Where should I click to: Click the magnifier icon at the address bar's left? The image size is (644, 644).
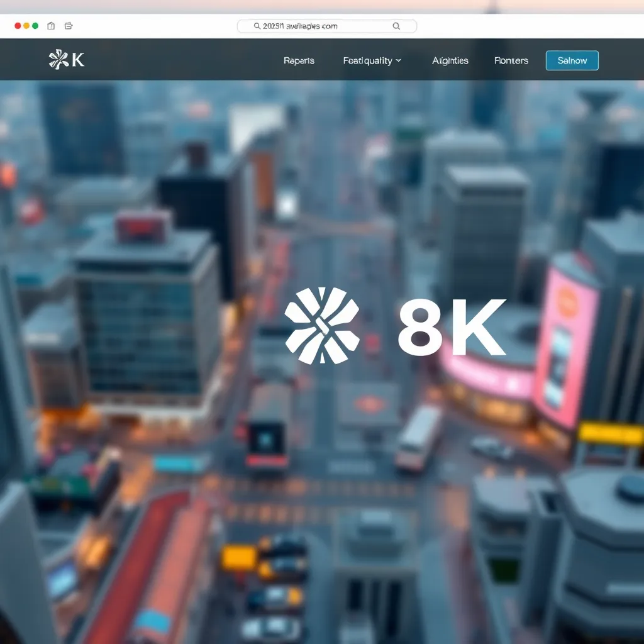point(258,26)
